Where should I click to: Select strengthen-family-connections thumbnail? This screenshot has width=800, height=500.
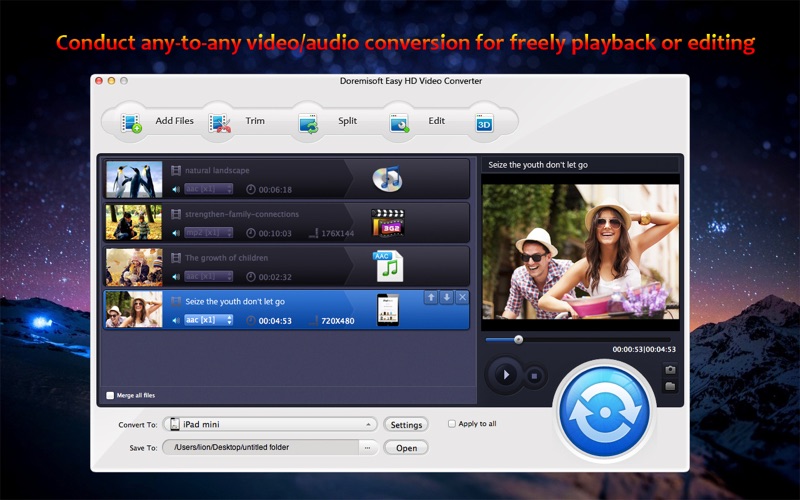click(134, 222)
